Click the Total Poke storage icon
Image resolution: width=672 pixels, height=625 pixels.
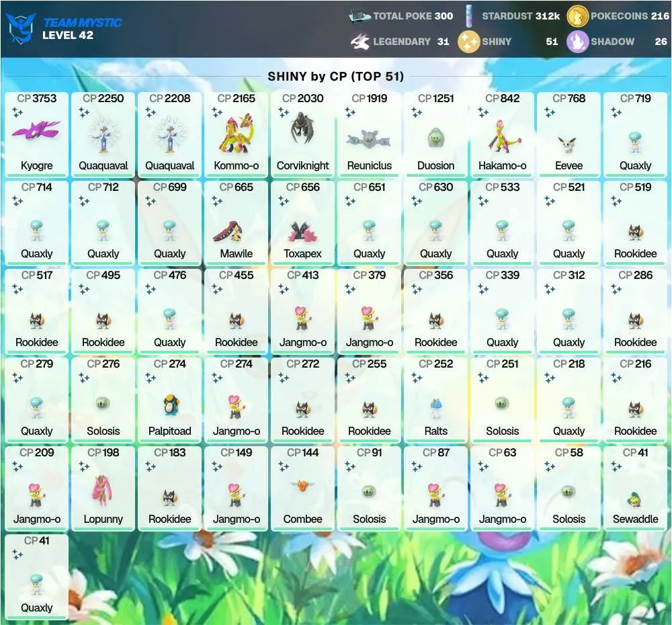click(360, 16)
